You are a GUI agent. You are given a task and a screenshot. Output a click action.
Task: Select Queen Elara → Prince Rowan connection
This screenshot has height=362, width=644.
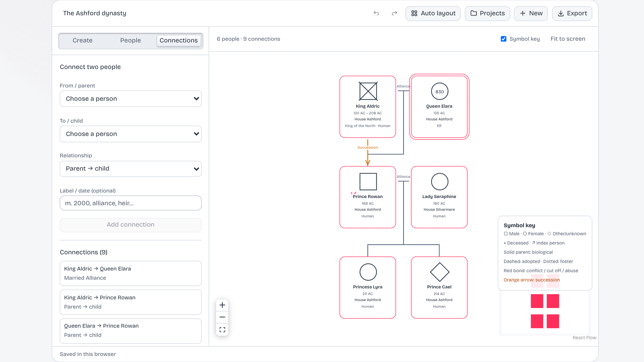point(130,331)
